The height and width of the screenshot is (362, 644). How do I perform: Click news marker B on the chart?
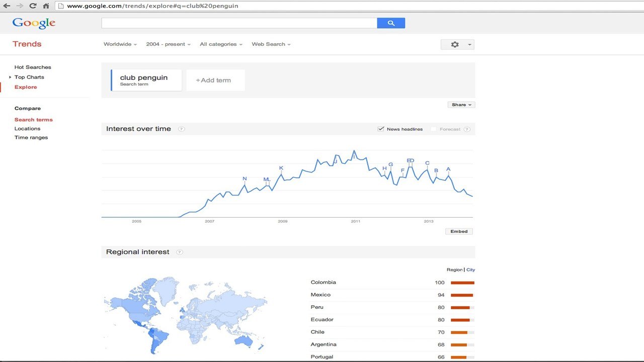[x=436, y=170]
